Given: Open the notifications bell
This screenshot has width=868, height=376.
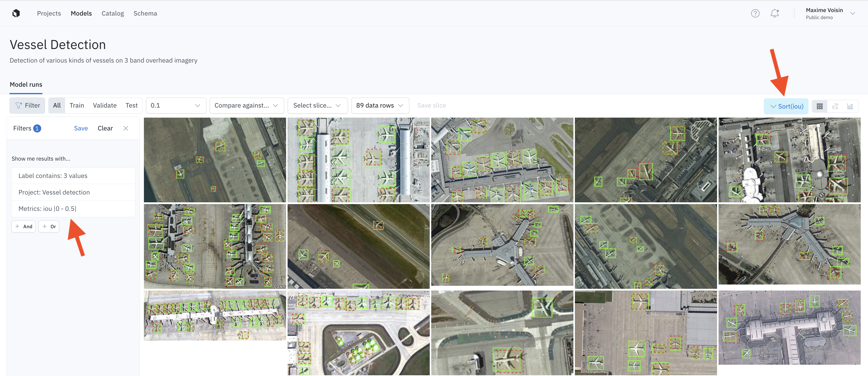Looking at the screenshot, I should (775, 14).
